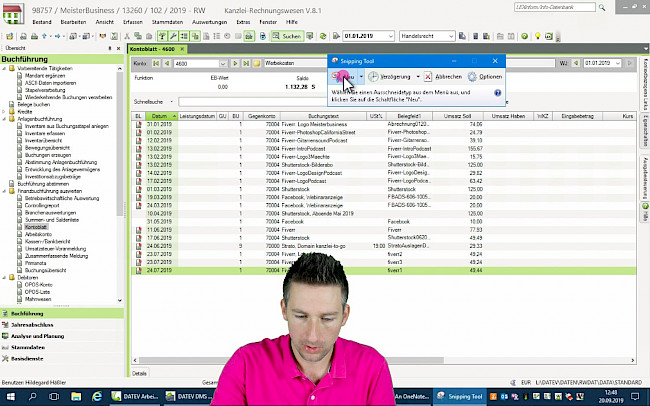
Task: Click the yellow light bulb icon
Action: [537, 36]
